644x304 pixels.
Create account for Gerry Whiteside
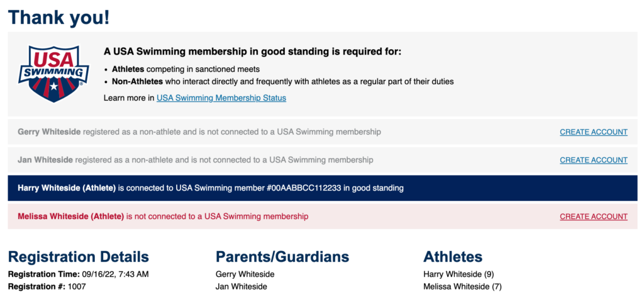[x=594, y=132]
